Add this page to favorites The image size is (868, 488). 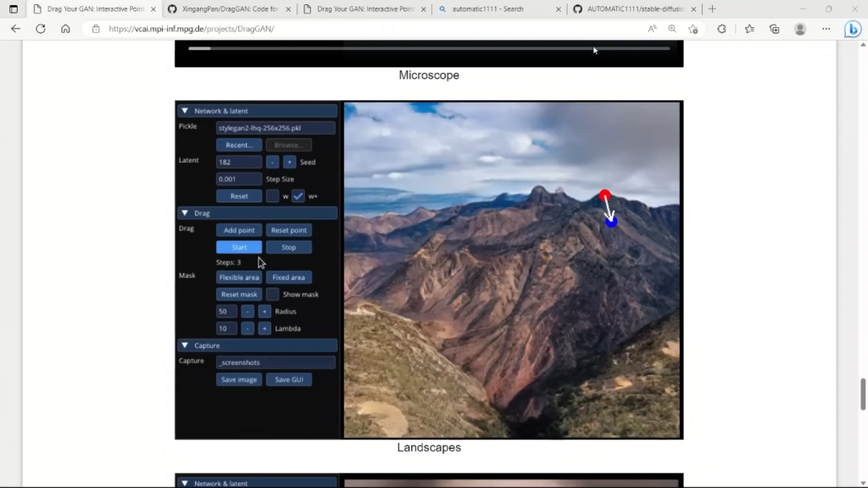tap(693, 29)
